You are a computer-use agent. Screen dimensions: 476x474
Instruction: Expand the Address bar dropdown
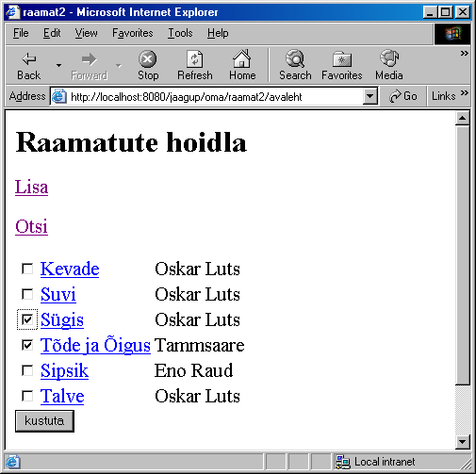pyautogui.click(x=370, y=96)
